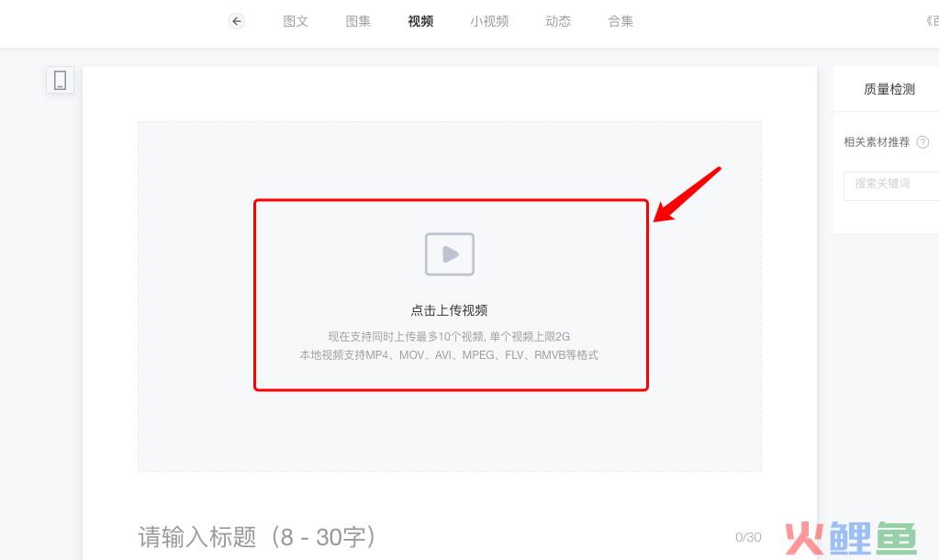Open the 合集 tab
The image size is (939, 560).
coord(620,21)
